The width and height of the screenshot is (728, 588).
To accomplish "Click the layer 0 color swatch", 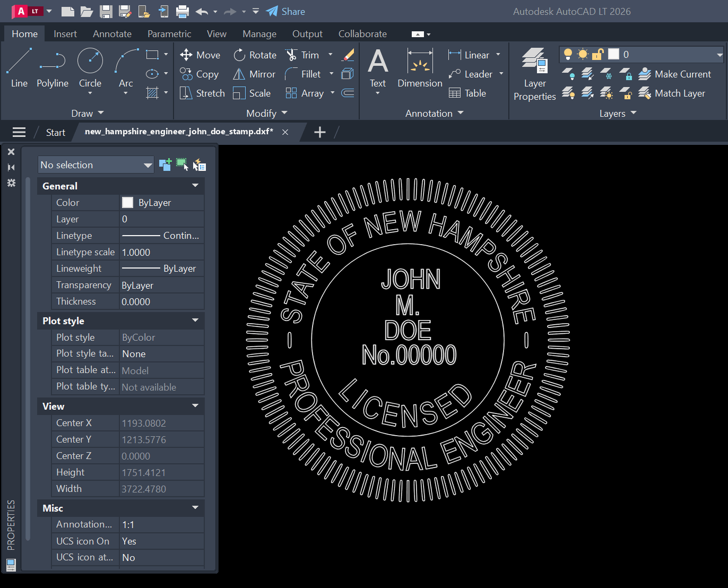I will pyautogui.click(x=613, y=54).
